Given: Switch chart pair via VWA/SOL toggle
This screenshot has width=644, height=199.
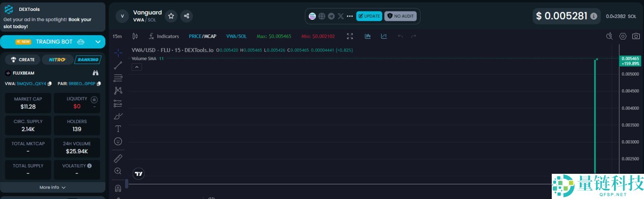Looking at the screenshot, I should click(x=236, y=37).
